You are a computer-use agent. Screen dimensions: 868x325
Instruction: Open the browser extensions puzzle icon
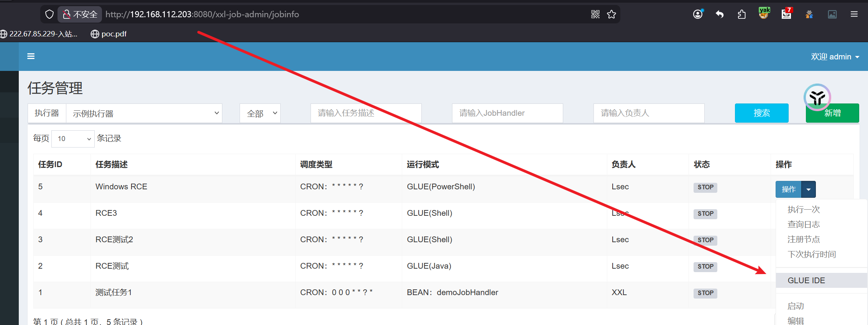(742, 15)
